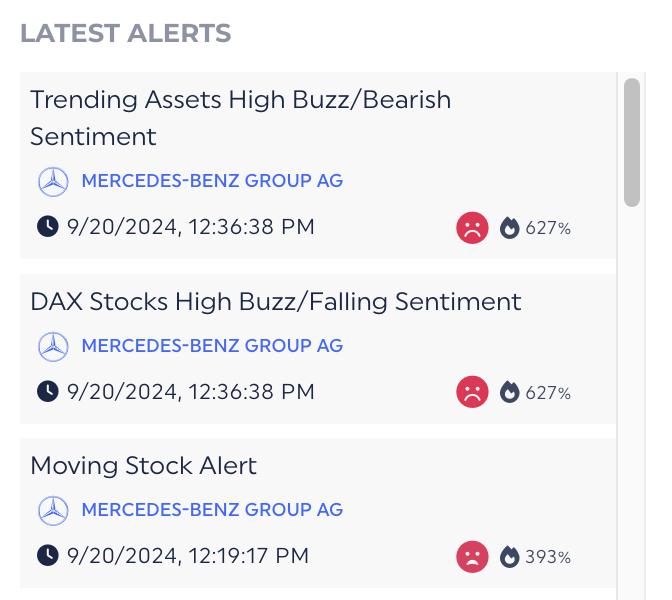
Task: Click sad face icon in Moving Stock Alert
Action: pos(472,556)
